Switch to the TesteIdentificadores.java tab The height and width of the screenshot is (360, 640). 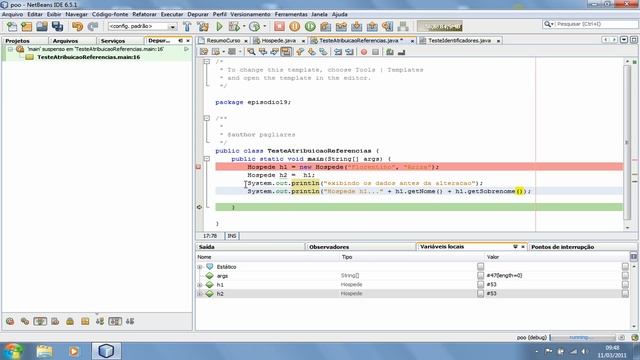[460, 40]
